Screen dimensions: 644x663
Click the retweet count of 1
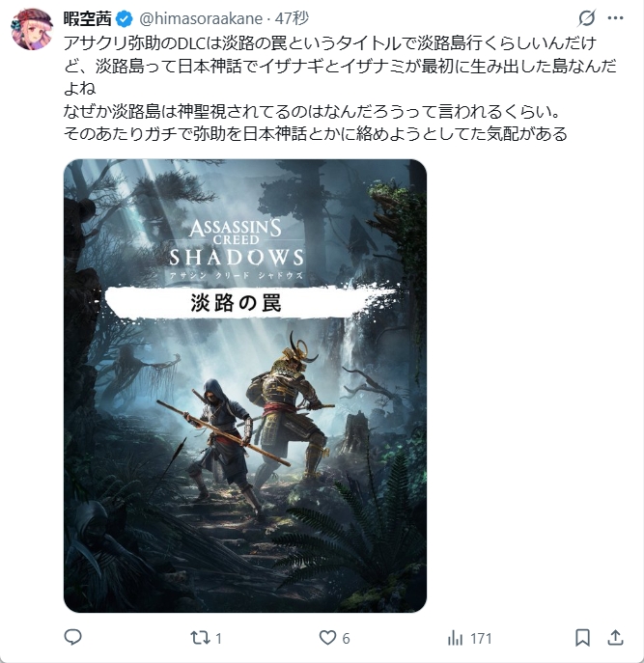tap(219, 638)
